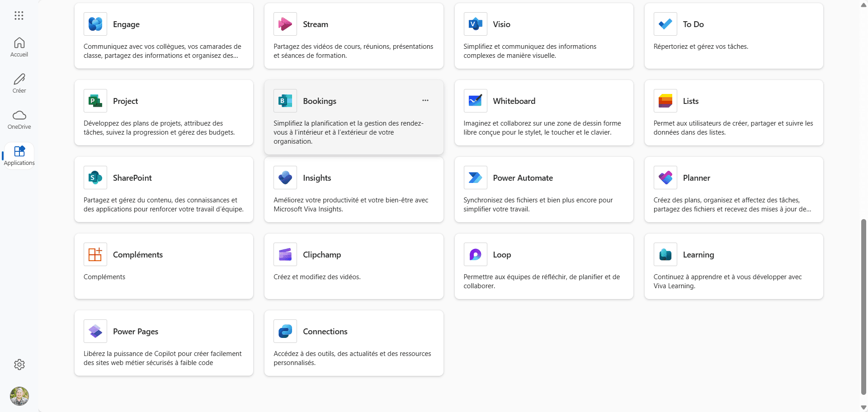The image size is (868, 412).
Task: Click the Whiteboard description text
Action: (542, 128)
